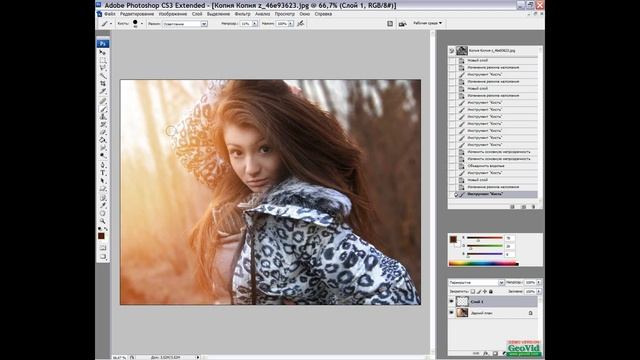Open the Рабочая среда workspace dropdown
640x360 pixels.
[x=427, y=23]
